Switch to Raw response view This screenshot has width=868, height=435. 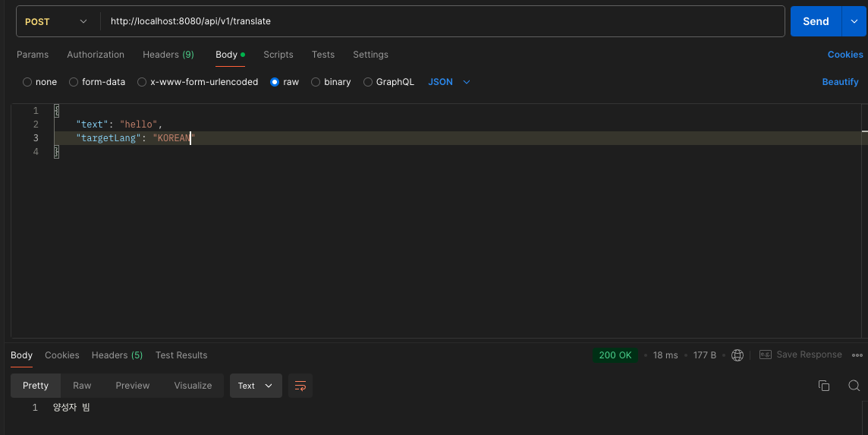pyautogui.click(x=82, y=386)
